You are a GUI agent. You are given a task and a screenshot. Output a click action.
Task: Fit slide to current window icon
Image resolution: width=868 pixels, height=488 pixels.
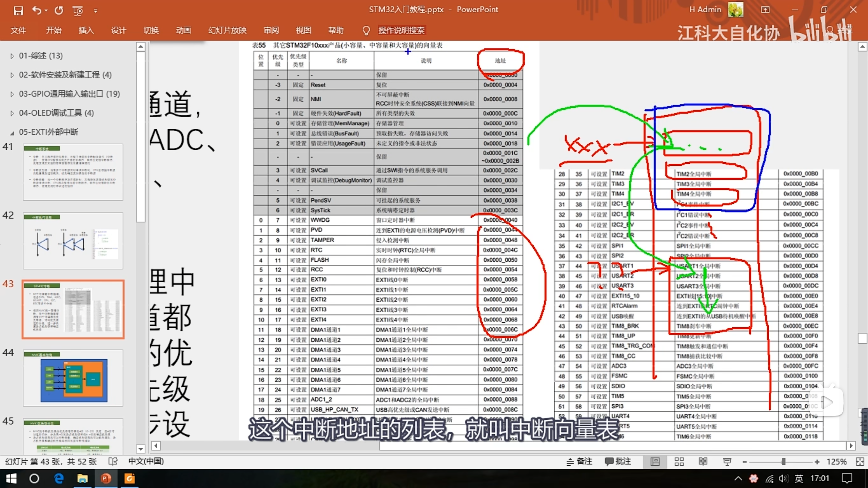[x=860, y=462]
